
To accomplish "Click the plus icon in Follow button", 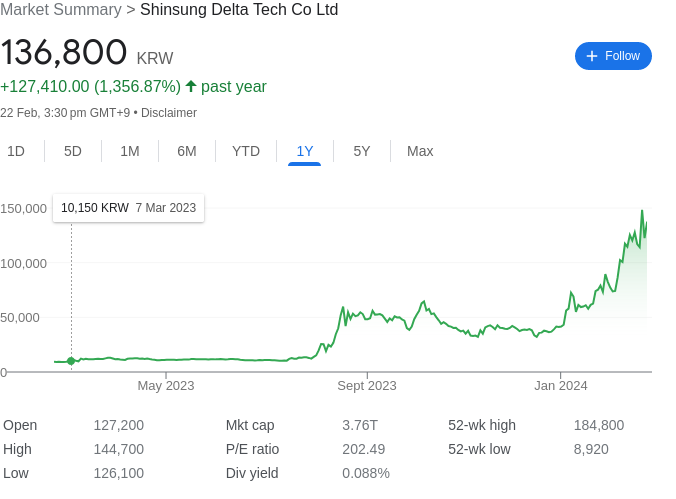I will pyautogui.click(x=592, y=56).
